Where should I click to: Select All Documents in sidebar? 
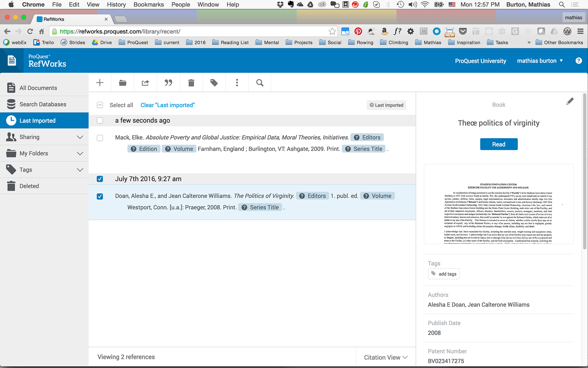pos(38,88)
